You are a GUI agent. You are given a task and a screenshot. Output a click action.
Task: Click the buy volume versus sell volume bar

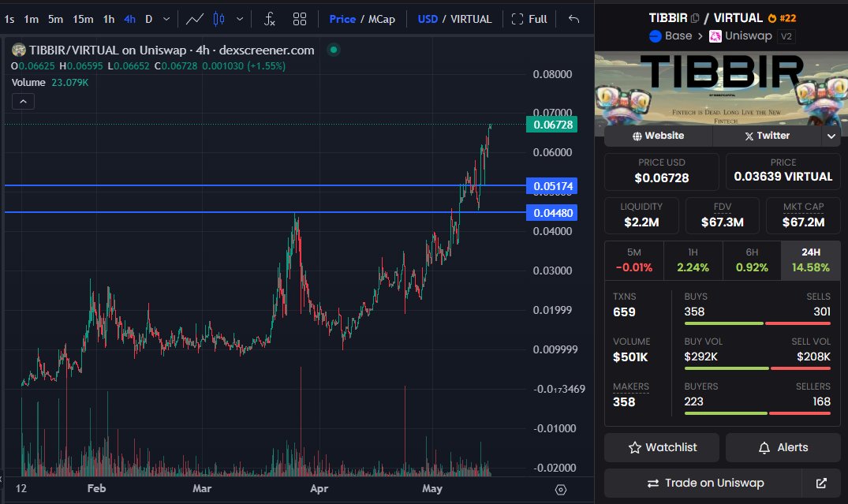[x=757, y=368]
